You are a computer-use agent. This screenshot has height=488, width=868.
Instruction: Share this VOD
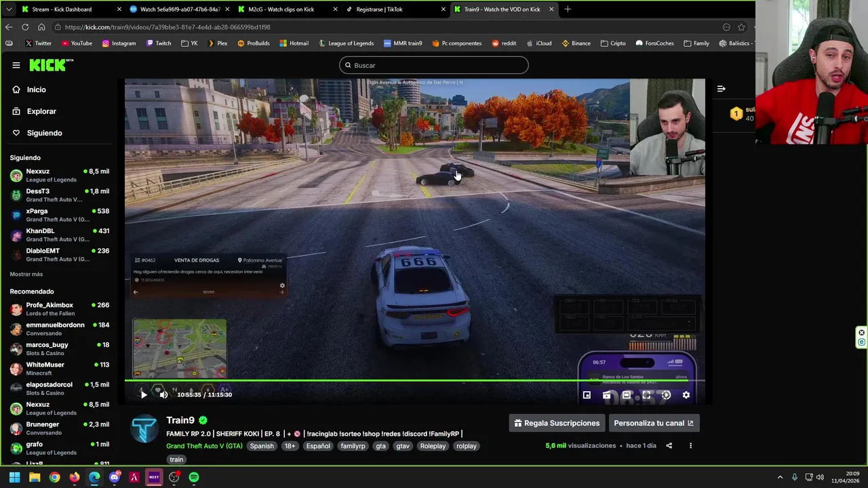coord(669,445)
